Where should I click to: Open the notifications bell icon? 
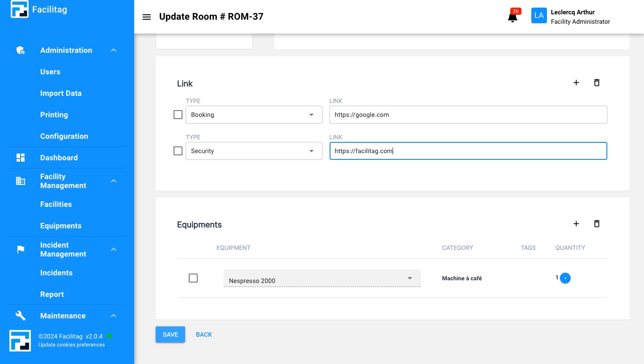point(513,17)
